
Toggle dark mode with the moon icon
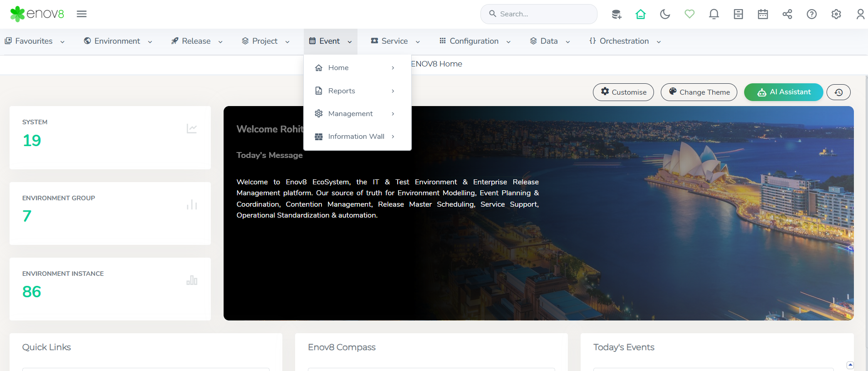pyautogui.click(x=665, y=14)
